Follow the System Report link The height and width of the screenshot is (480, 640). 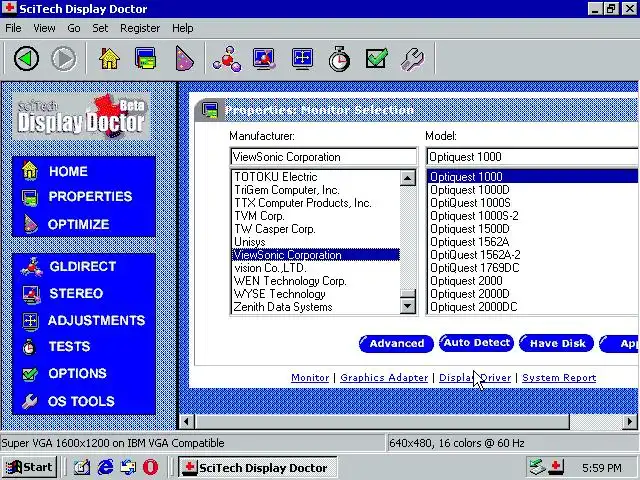coord(559,378)
